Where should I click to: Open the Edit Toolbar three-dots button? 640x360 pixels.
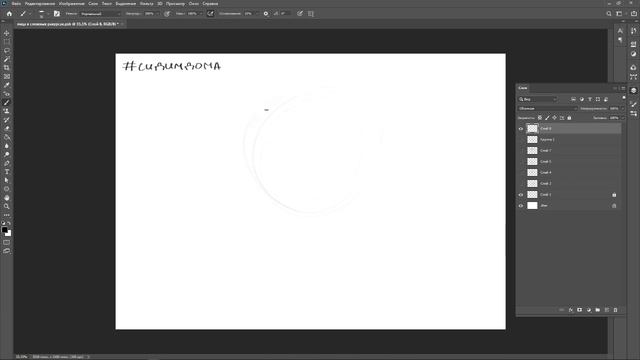(7, 215)
